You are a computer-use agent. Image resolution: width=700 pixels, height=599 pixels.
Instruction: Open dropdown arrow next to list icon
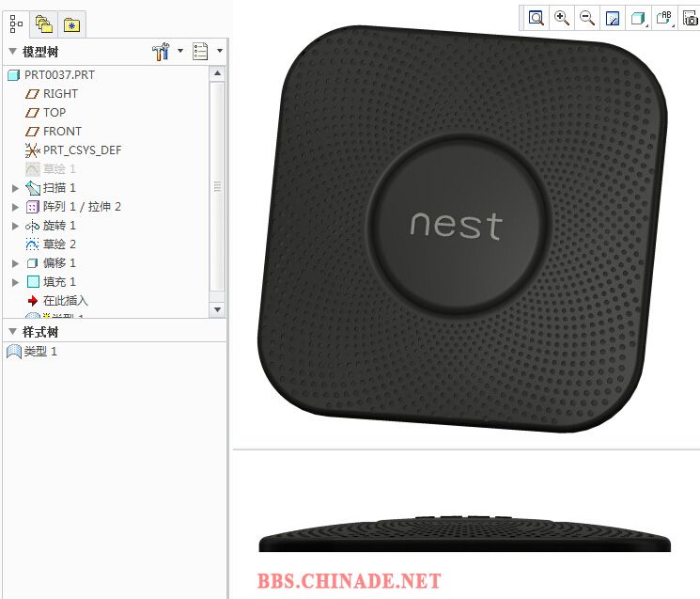pos(220,51)
